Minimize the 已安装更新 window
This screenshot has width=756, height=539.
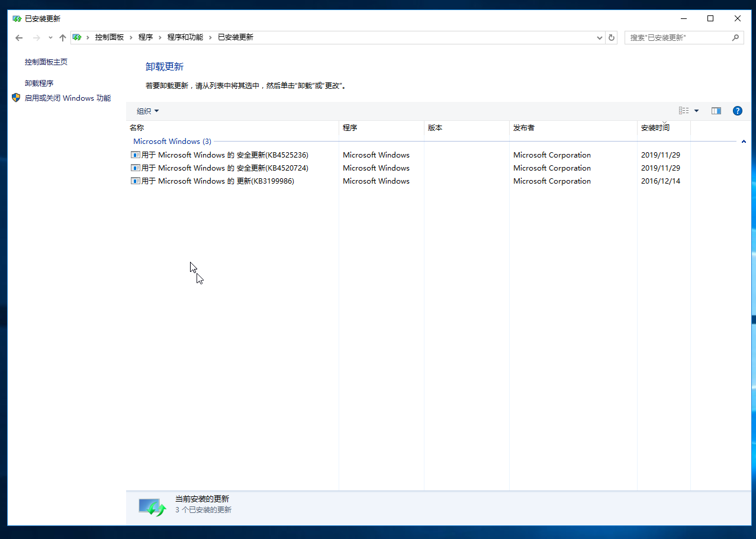click(683, 18)
